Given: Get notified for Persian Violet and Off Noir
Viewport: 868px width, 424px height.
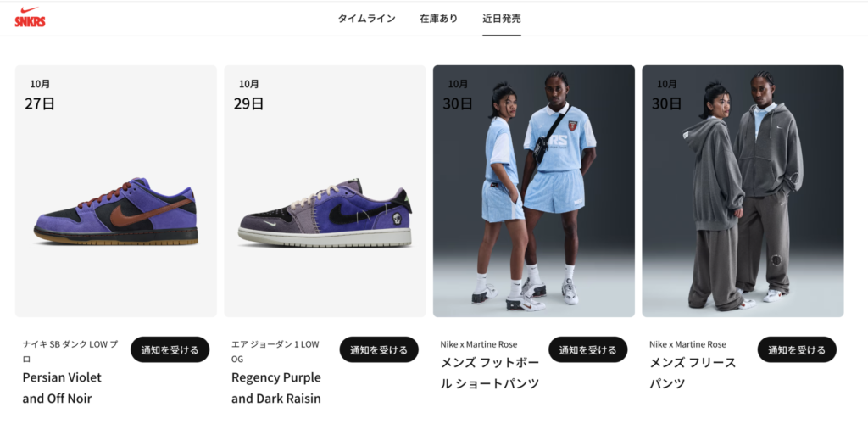Looking at the screenshot, I should pyautogui.click(x=170, y=350).
